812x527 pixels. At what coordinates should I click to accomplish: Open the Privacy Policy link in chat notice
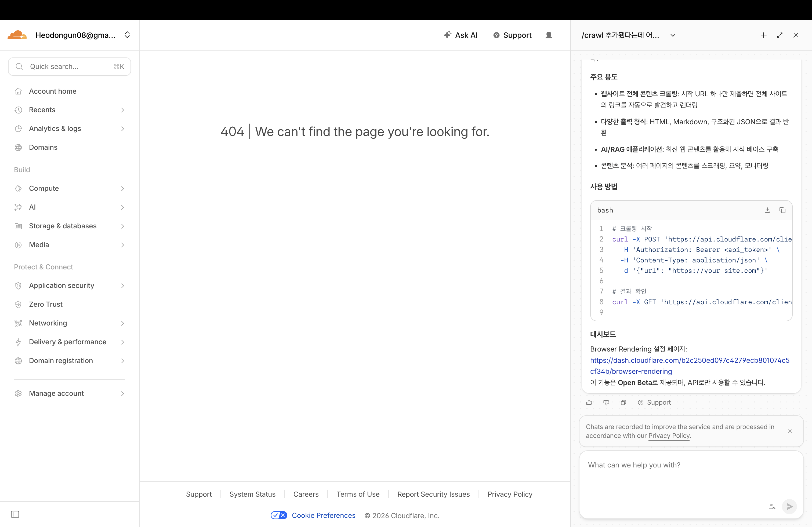point(669,436)
